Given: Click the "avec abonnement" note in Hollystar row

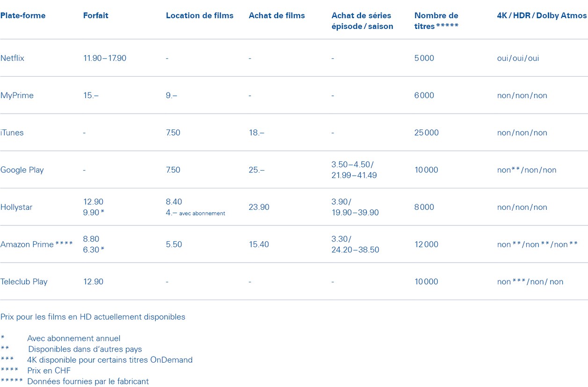Looking at the screenshot, I should [x=202, y=213].
